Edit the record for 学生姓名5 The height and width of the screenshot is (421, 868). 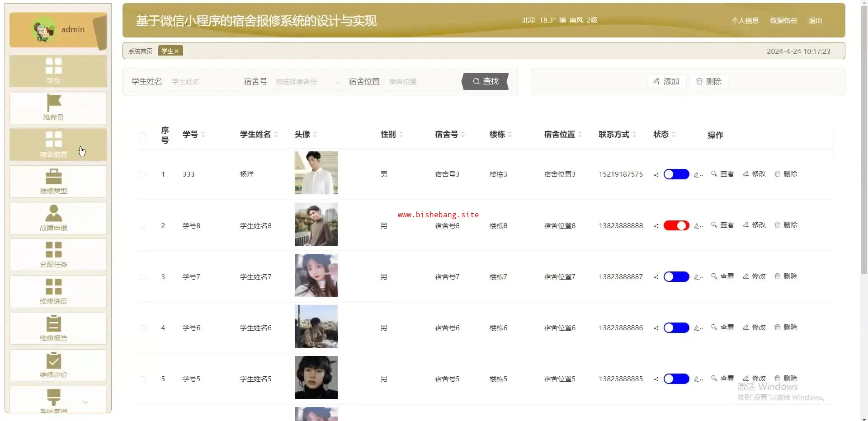754,379
